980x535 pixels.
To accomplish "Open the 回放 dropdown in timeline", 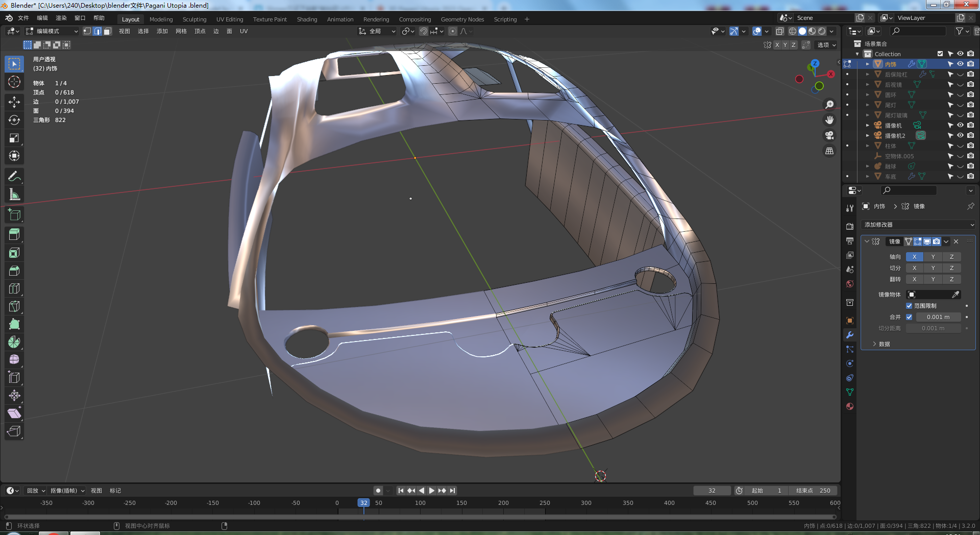I will 36,491.
